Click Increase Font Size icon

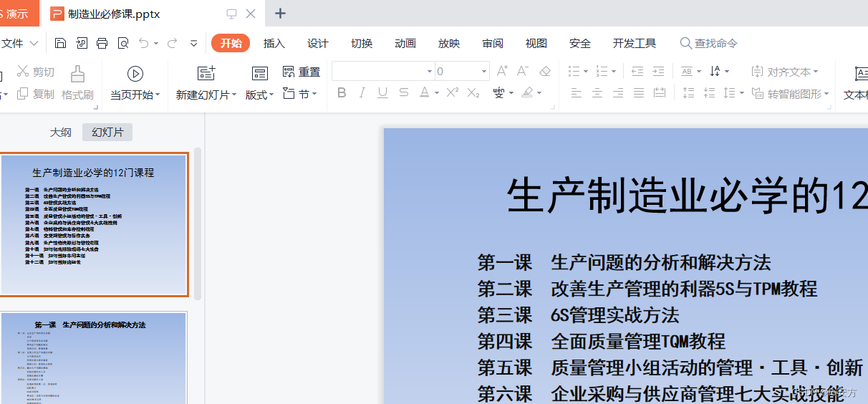point(502,71)
